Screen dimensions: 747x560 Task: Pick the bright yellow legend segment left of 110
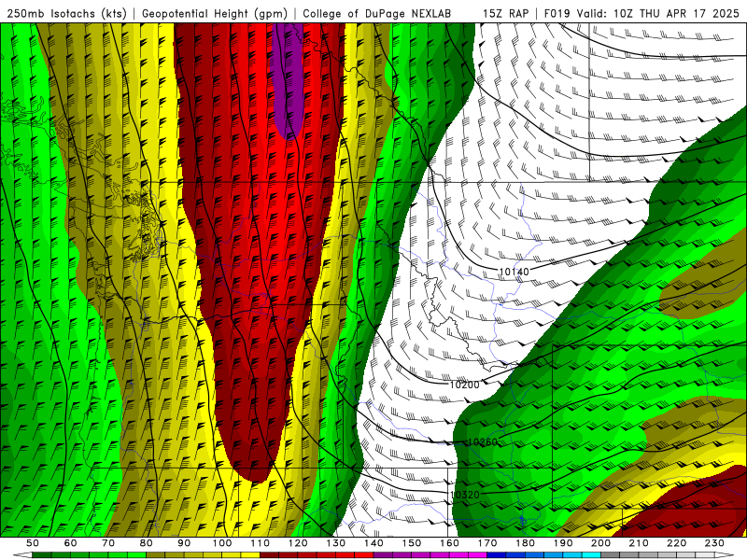250,555
